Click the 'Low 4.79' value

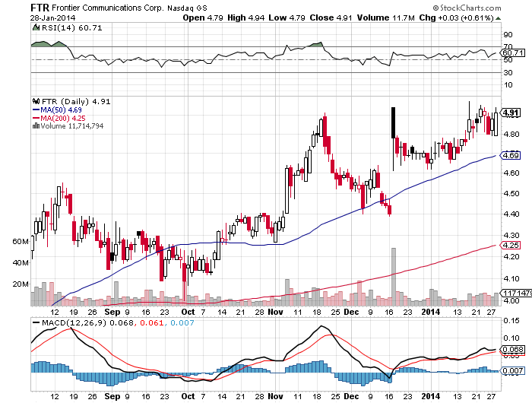point(287,17)
